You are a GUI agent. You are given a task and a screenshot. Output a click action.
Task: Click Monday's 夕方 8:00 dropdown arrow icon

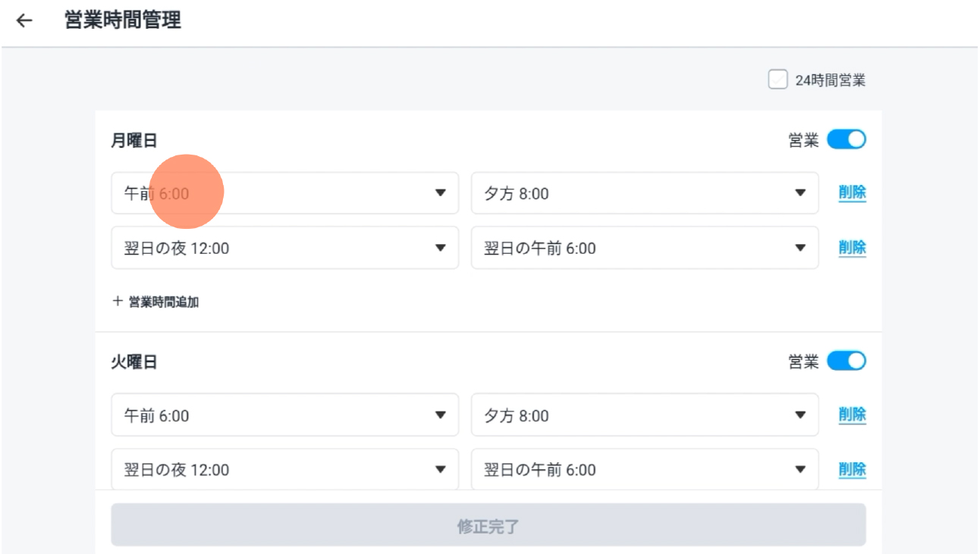point(799,193)
